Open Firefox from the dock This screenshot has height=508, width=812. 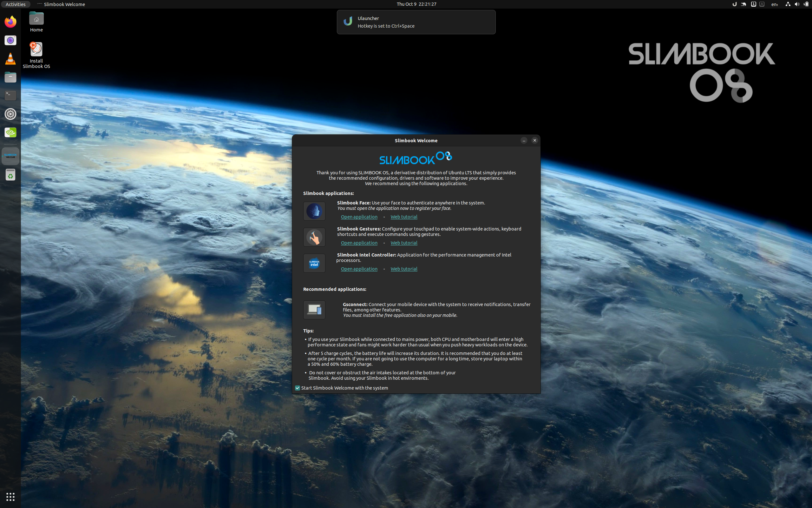10,22
